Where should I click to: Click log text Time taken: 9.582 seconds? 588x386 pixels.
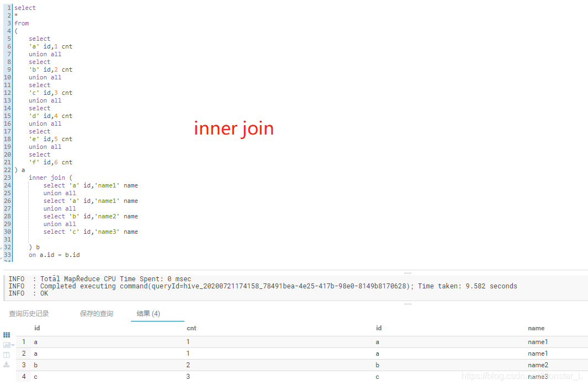pos(468,286)
